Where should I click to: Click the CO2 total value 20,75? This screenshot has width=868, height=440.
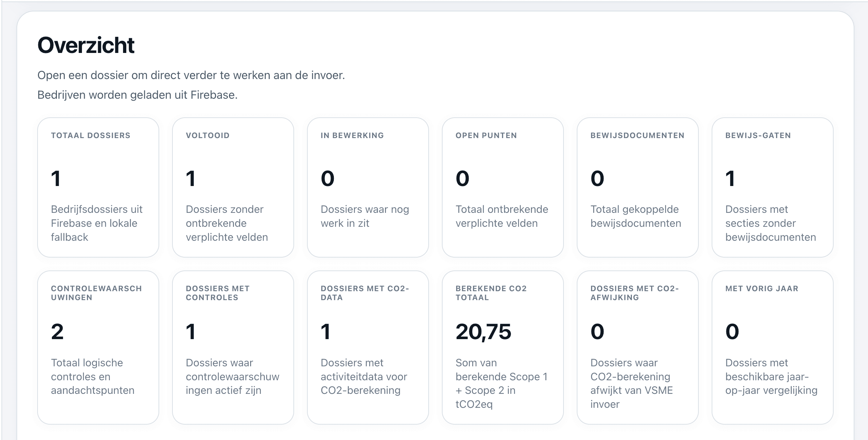[484, 332]
